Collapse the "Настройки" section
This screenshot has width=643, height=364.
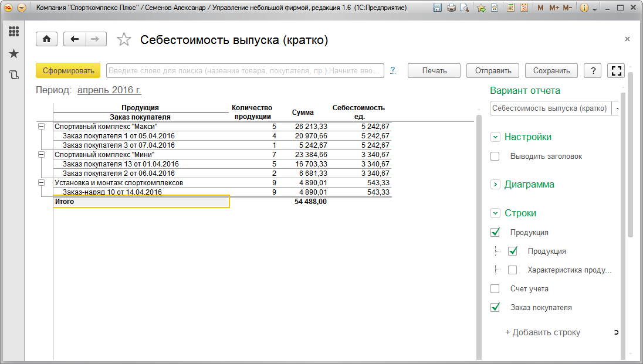(496, 137)
